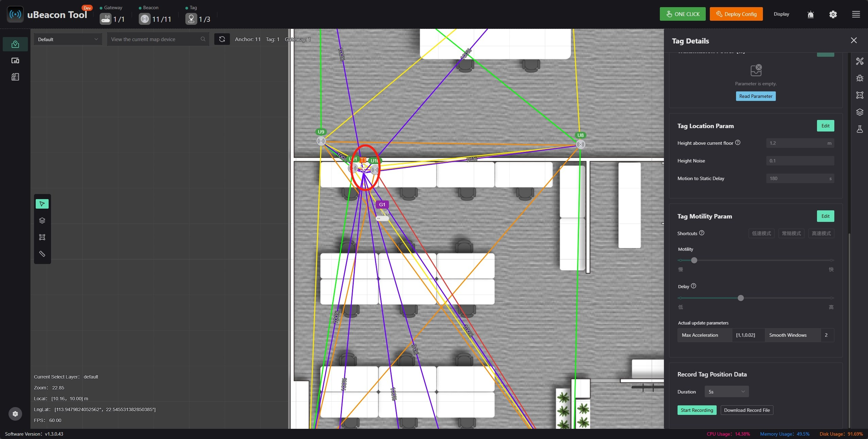Open the layers tool in map toolbar
The image size is (868, 439).
[x=42, y=221]
